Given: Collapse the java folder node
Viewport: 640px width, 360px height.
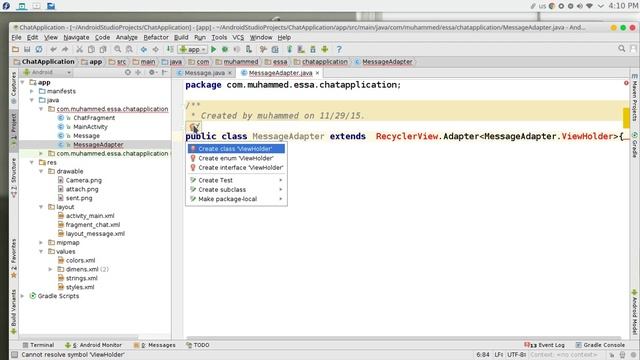Looking at the screenshot, I should click(x=32, y=100).
